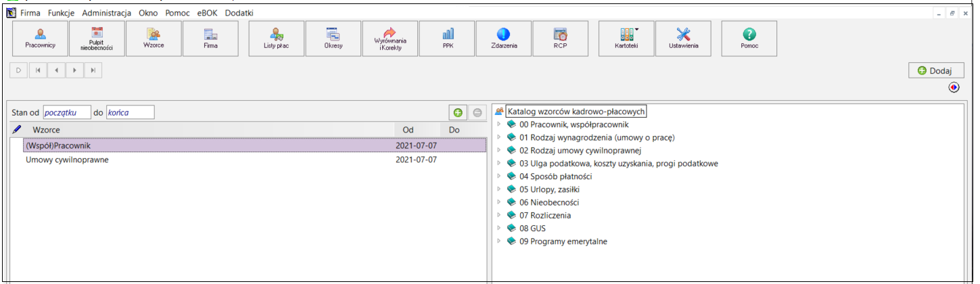The image size is (980, 284).
Task: Expand 05 Urlopy, zasiłki node
Action: [x=498, y=189]
